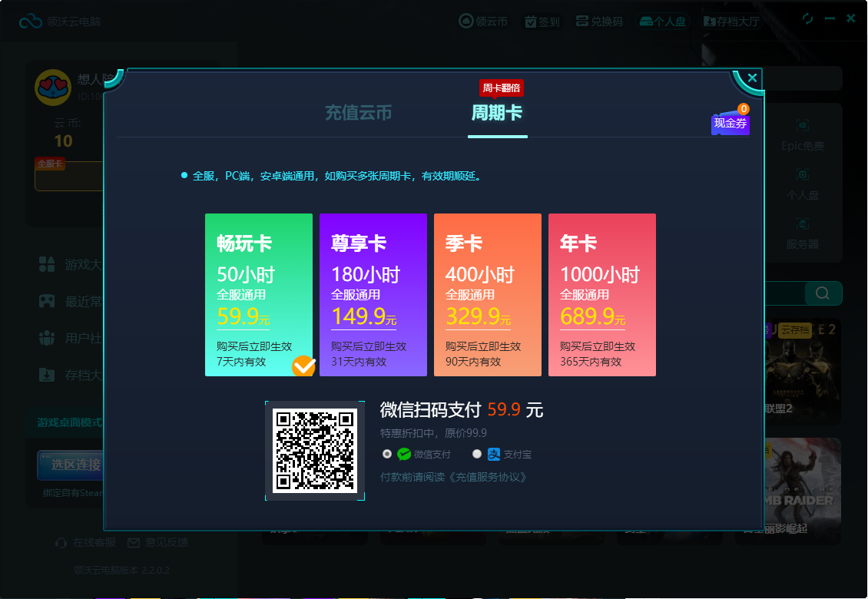Open the 充值服务协议 link
The image size is (868, 599).
(x=486, y=477)
